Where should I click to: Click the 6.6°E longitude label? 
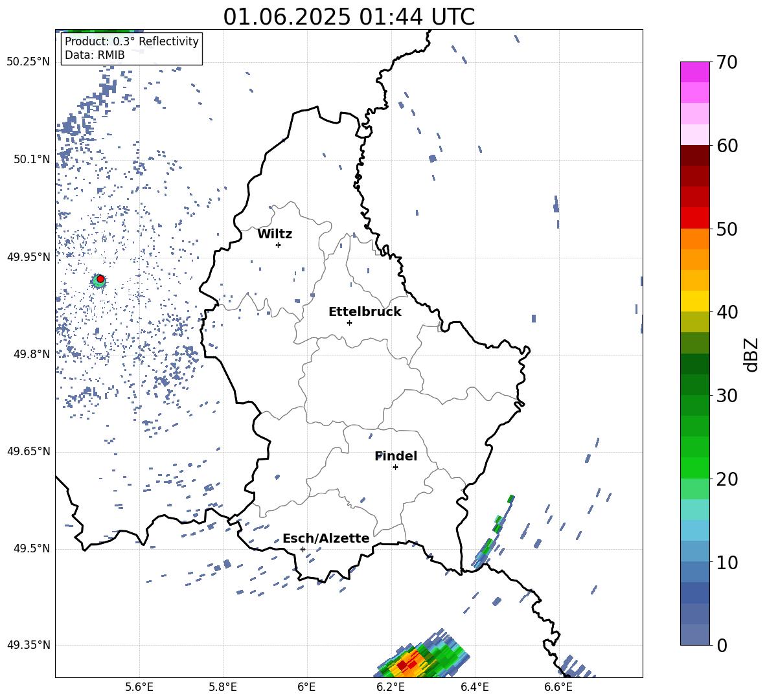click(558, 687)
